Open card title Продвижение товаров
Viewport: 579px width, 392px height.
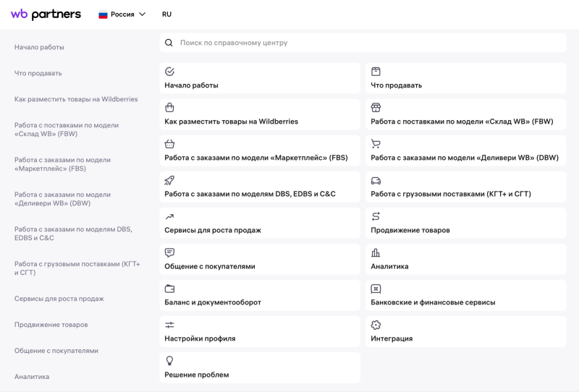click(x=410, y=230)
